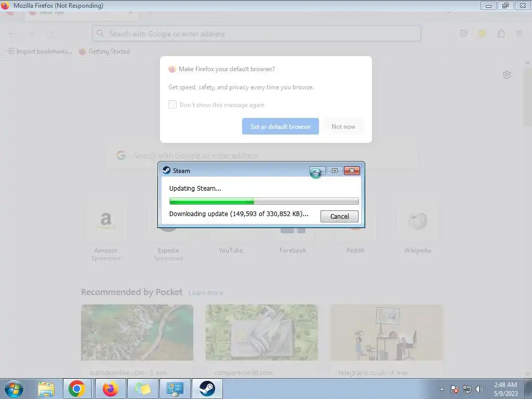Reload page with Firefox refresh icon
This screenshot has width=532, height=399.
pos(50,33)
